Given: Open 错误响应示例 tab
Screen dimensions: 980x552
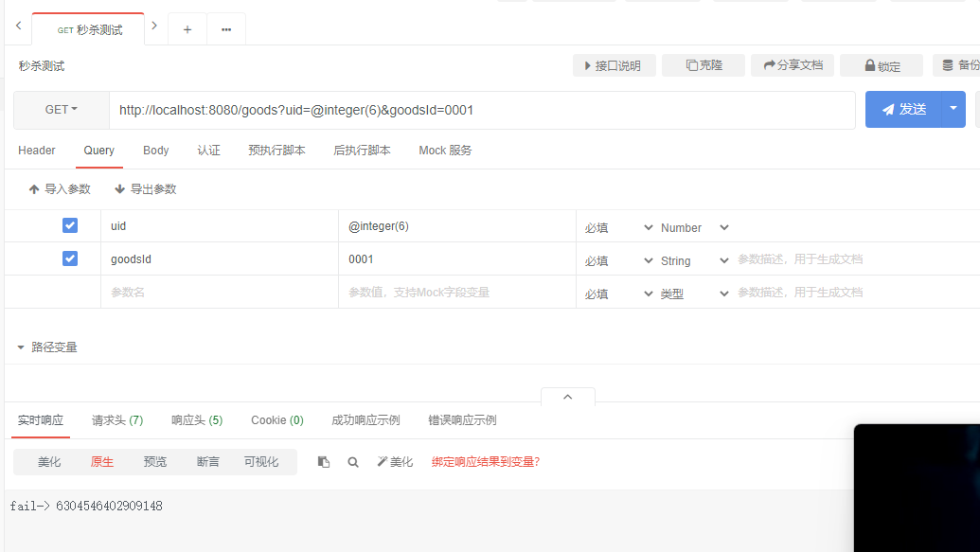Looking at the screenshot, I should tap(462, 420).
